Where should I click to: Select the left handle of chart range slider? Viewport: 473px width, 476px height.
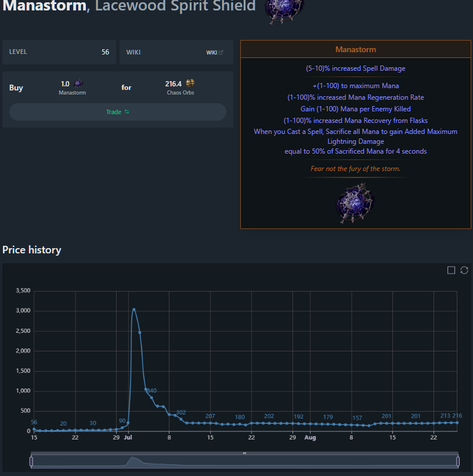(31, 462)
